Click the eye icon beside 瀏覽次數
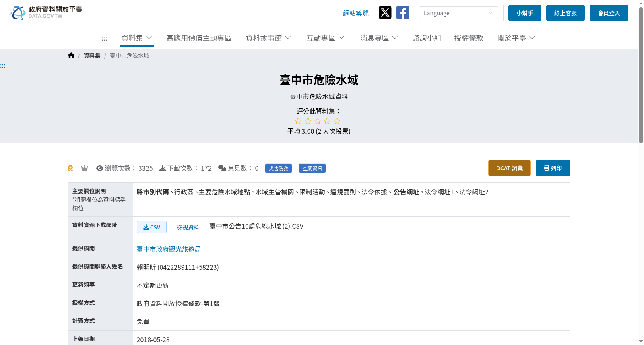 pyautogui.click(x=100, y=168)
